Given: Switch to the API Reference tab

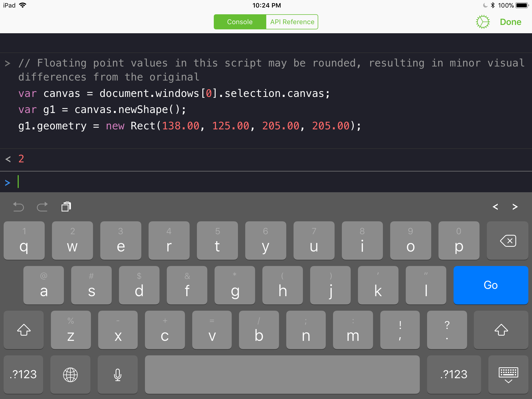Looking at the screenshot, I should pyautogui.click(x=292, y=22).
